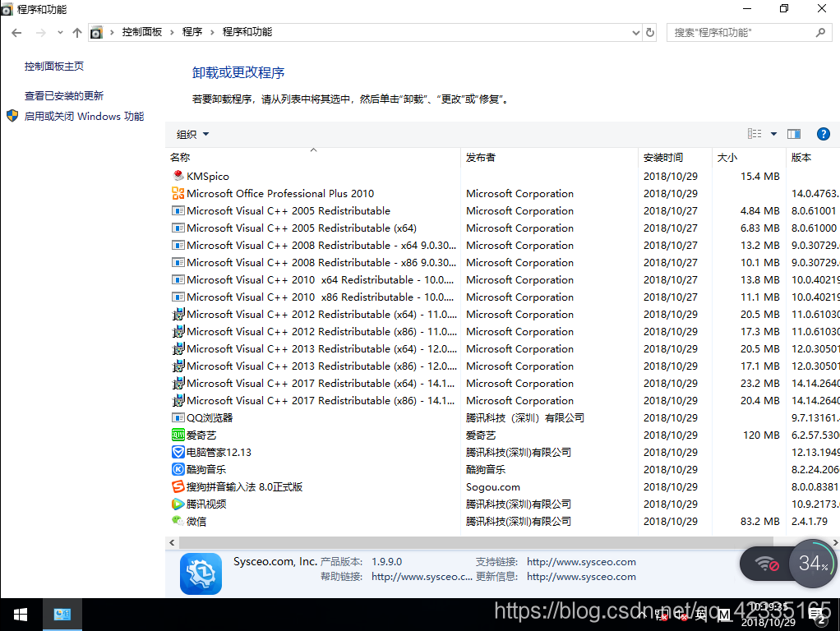
Task: Click the taskbar clock showing 2018/10/29
Action: [x=768, y=615]
